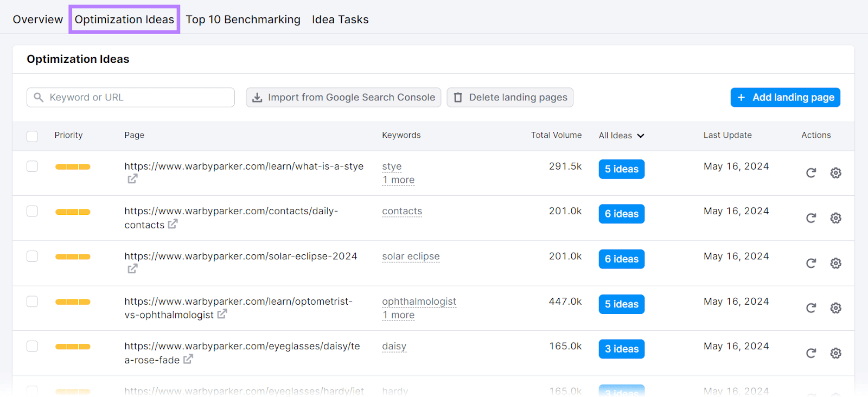Open the eyeglasses/daisy/tea-rose-fade URL
Screen dimensions: 868x397
point(242,353)
